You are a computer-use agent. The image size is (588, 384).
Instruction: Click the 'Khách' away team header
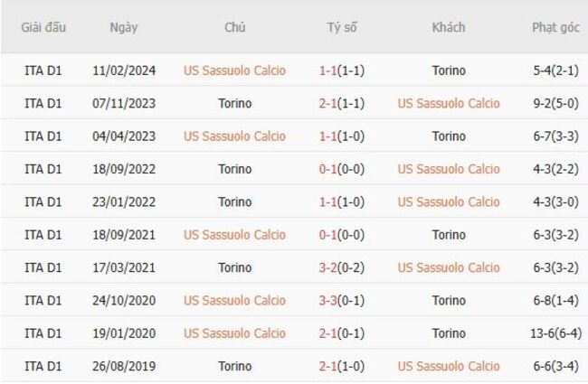(449, 27)
